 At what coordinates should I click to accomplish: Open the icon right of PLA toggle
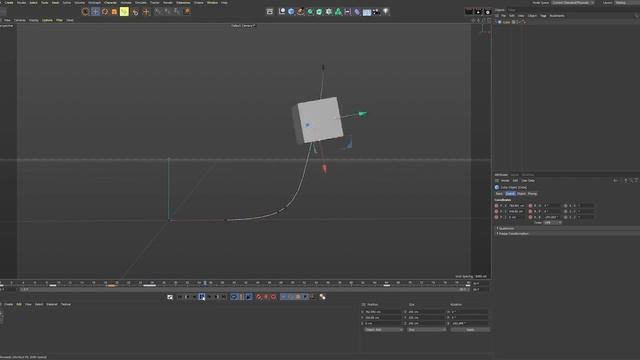pyautogui.click(x=322, y=297)
